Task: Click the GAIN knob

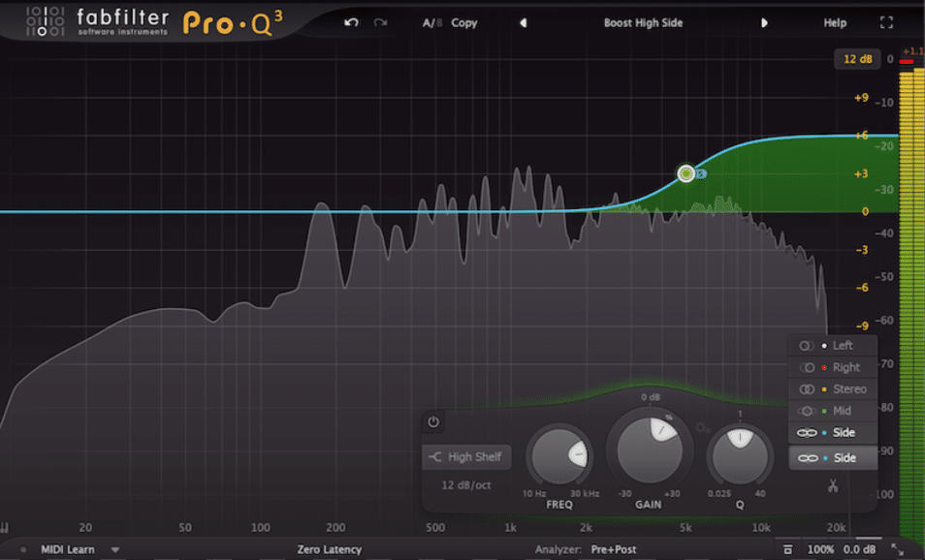Action: [650, 451]
